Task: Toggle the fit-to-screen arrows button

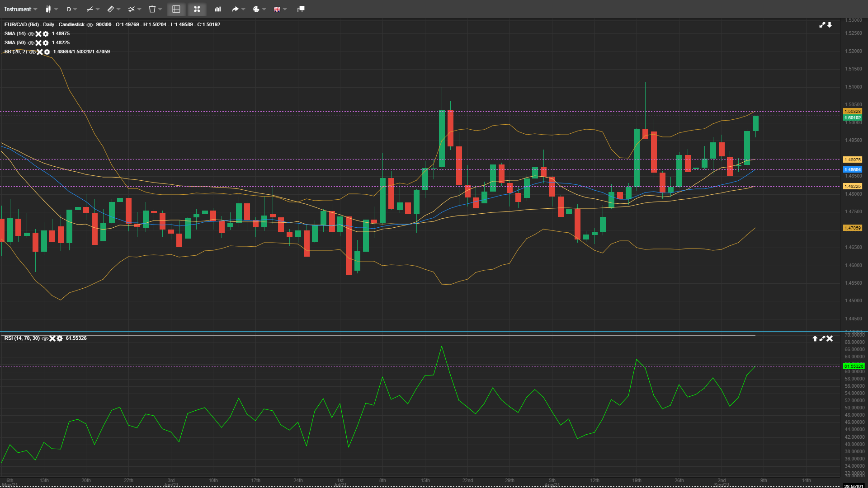Action: (x=197, y=9)
